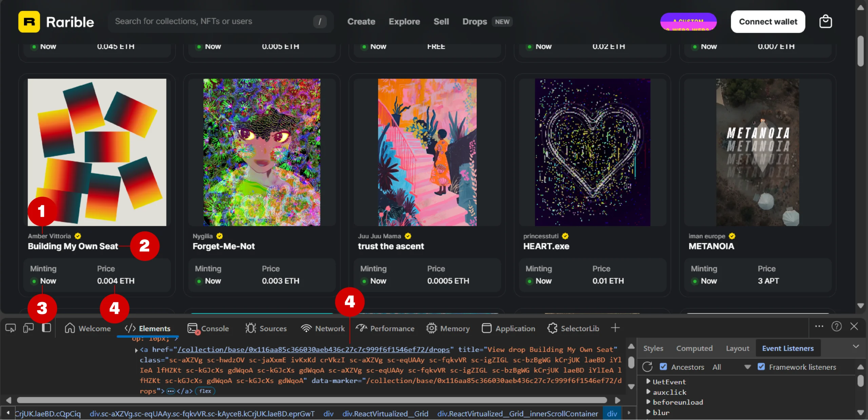The height and width of the screenshot is (420, 868).
Task: Click Juu Juu Mama verified badge
Action: pos(408,236)
